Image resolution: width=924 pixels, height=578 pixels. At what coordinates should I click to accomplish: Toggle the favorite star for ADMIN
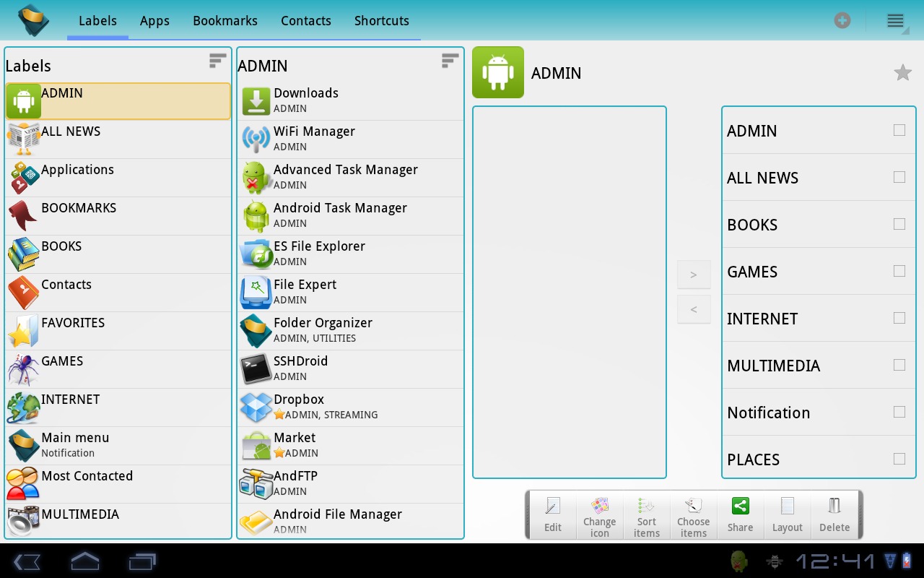click(x=902, y=72)
